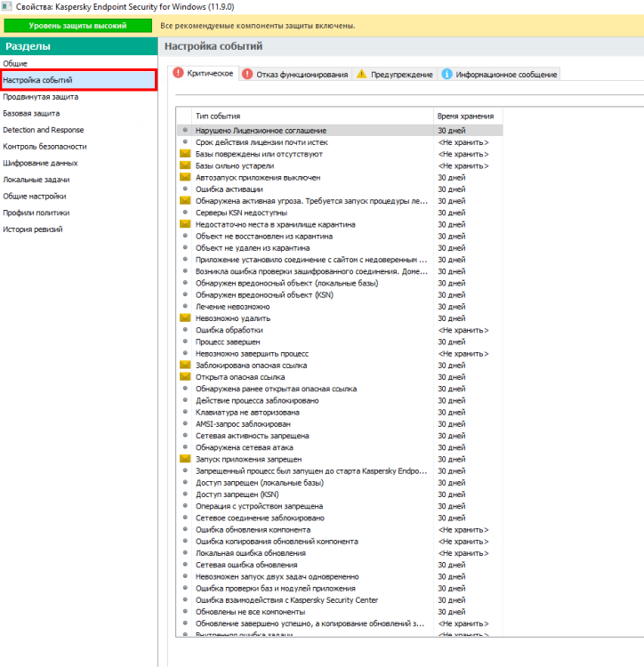This screenshot has height=667, width=644.
Task: Select 'Доступ запрещен (KSN)' row
Action: pos(340,494)
